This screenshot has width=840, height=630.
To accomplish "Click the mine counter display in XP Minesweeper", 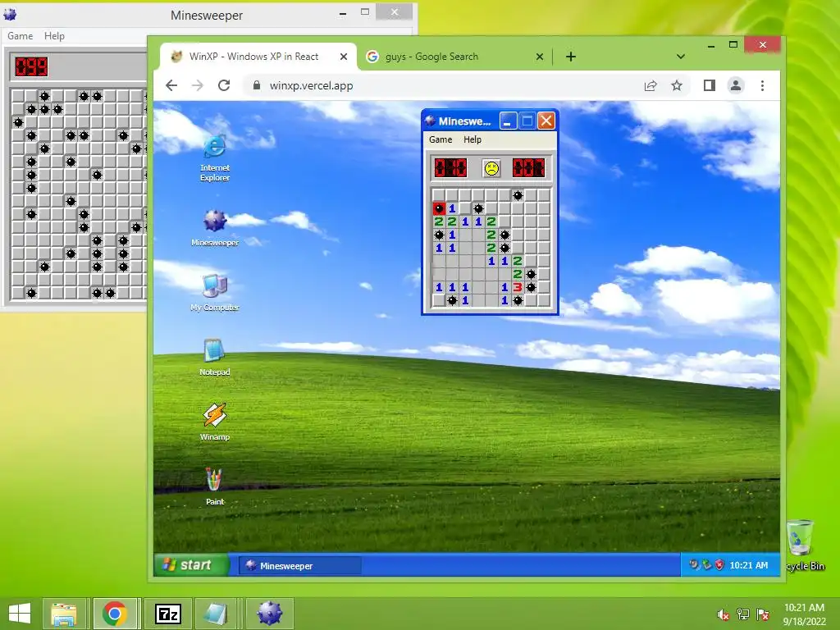I will (x=450, y=167).
